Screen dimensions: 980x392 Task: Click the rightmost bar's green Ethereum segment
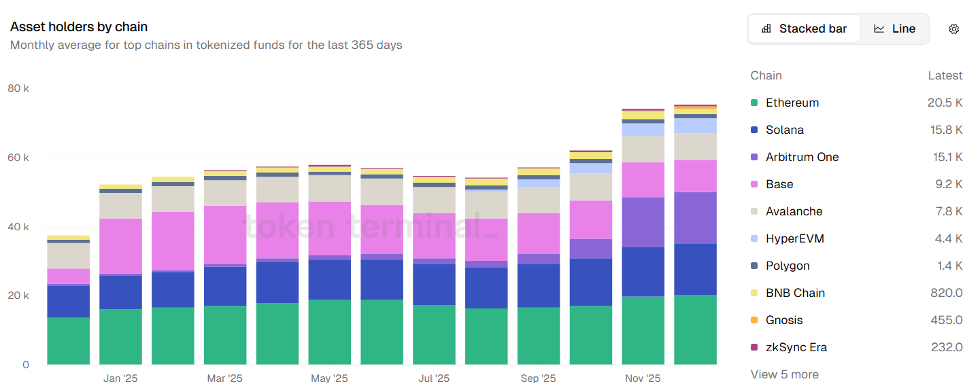pyautogui.click(x=695, y=329)
